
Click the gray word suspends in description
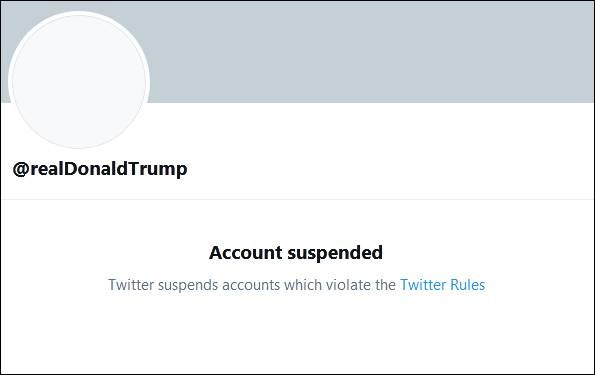188,285
